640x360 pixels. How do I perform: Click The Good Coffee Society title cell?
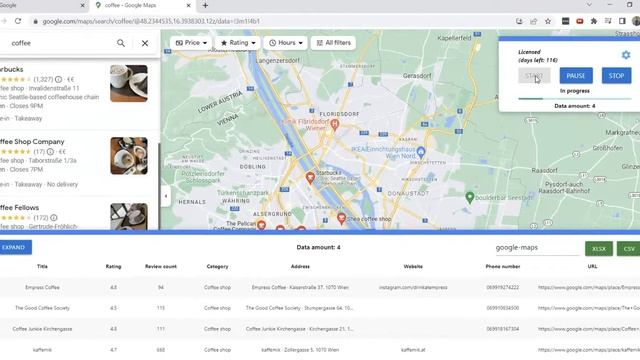point(42,308)
